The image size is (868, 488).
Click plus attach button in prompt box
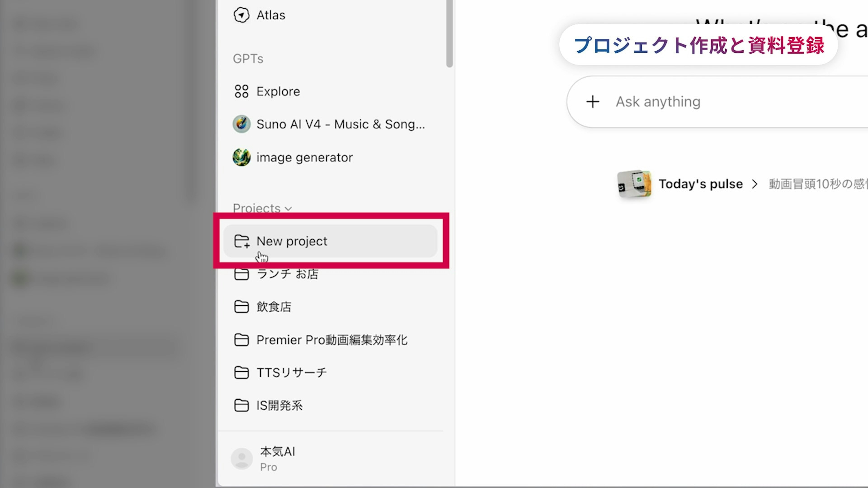click(x=592, y=102)
